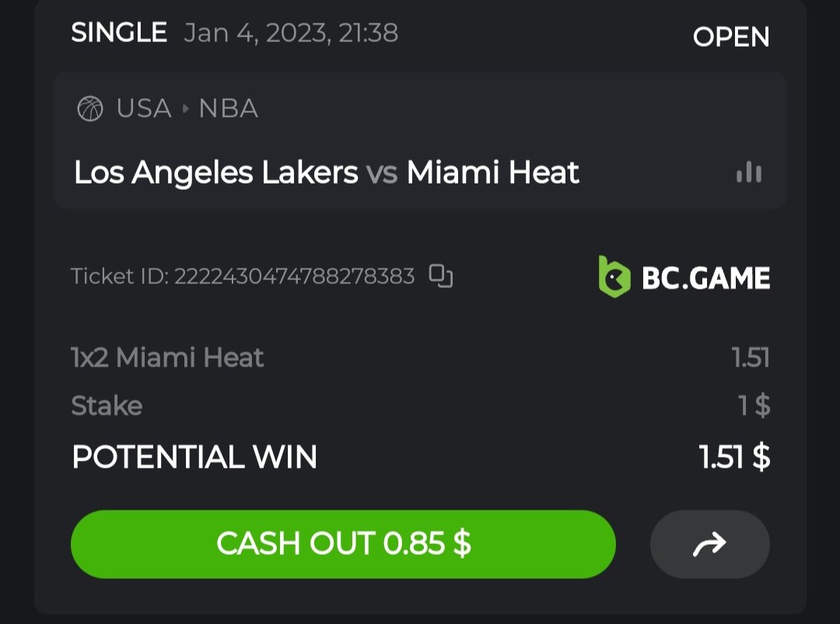Click the Ticket ID number text
Viewport: 840px width, 624px height.
[294, 276]
